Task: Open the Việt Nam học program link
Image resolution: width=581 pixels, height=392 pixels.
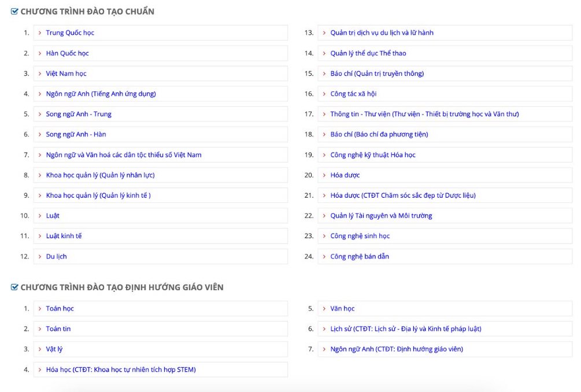Action: point(66,73)
